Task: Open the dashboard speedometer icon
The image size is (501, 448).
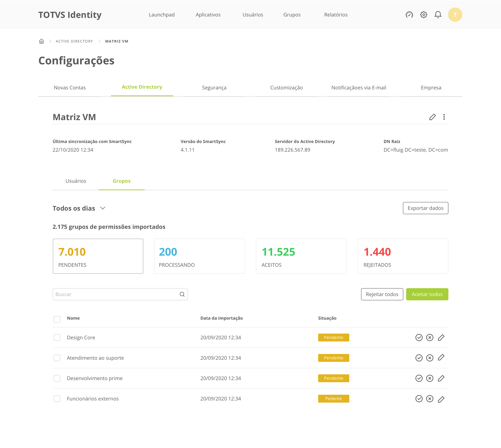Action: pyautogui.click(x=409, y=15)
